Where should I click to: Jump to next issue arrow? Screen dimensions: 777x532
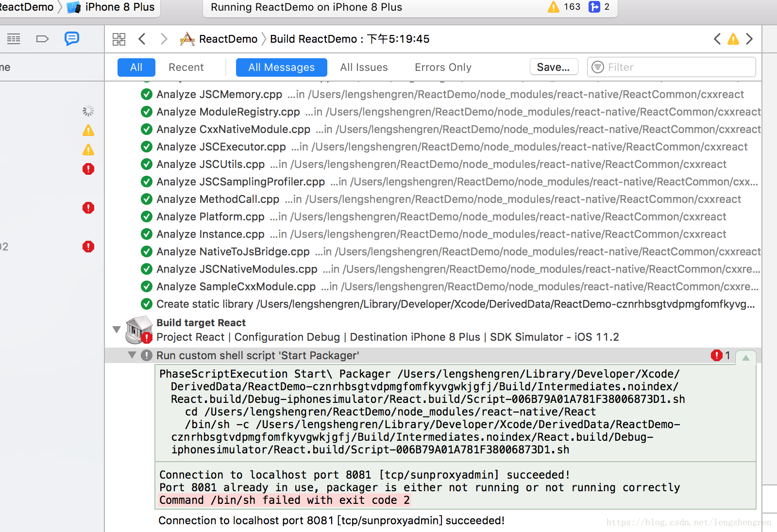(x=749, y=39)
